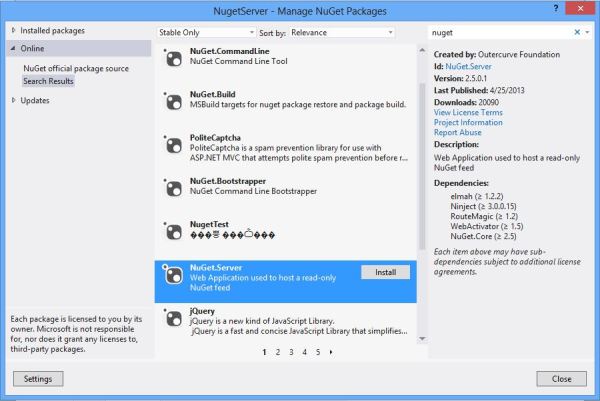The width and height of the screenshot is (600, 401).
Task: Open the Stable Only dropdown
Action: click(203, 32)
